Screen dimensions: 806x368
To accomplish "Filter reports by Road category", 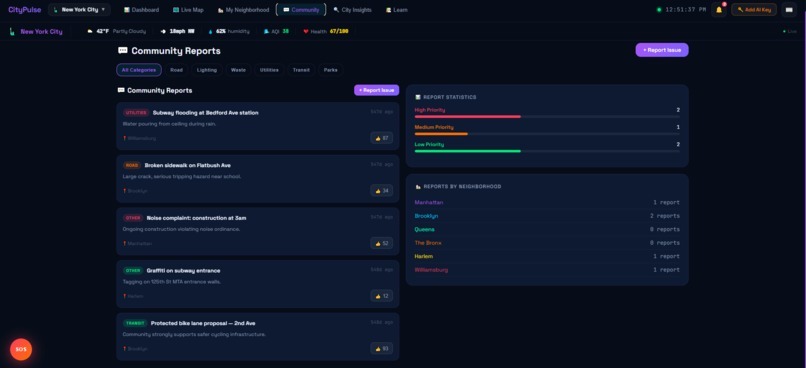I will click(x=176, y=70).
